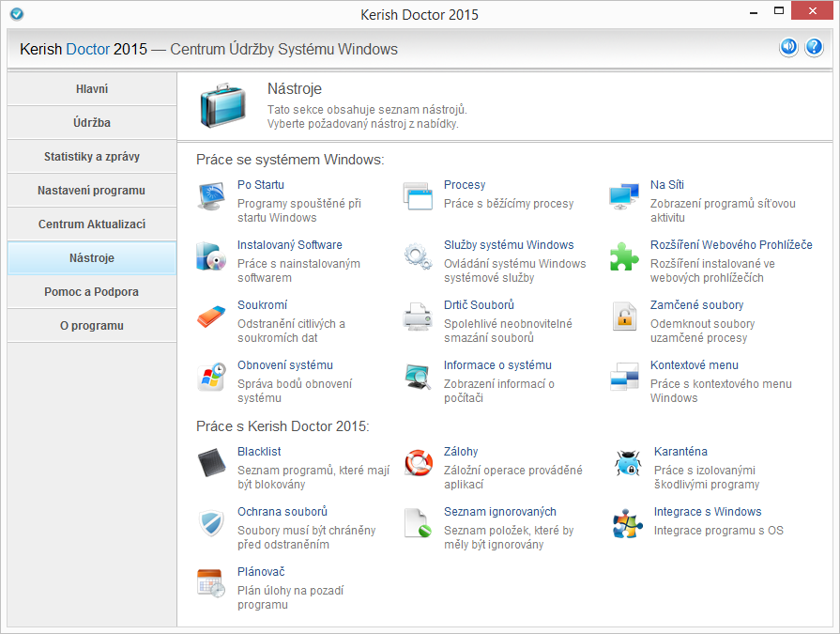Open the Plánovač link

click(x=261, y=572)
